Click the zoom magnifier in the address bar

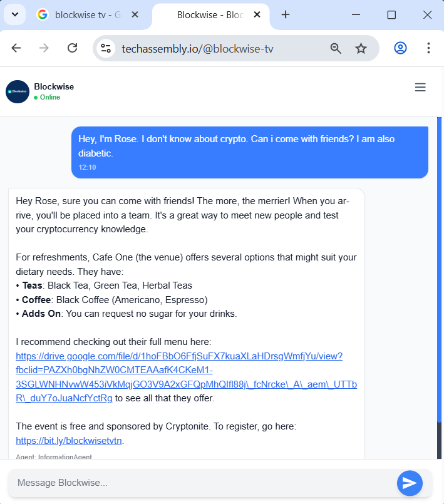336,48
